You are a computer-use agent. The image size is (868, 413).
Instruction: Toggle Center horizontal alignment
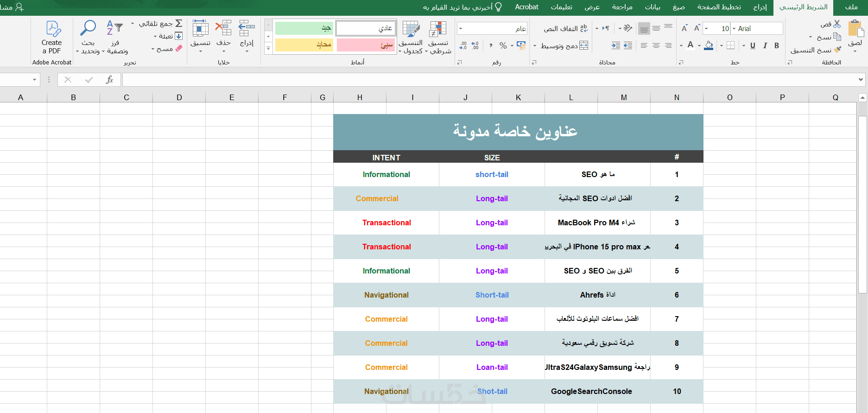[656, 45]
